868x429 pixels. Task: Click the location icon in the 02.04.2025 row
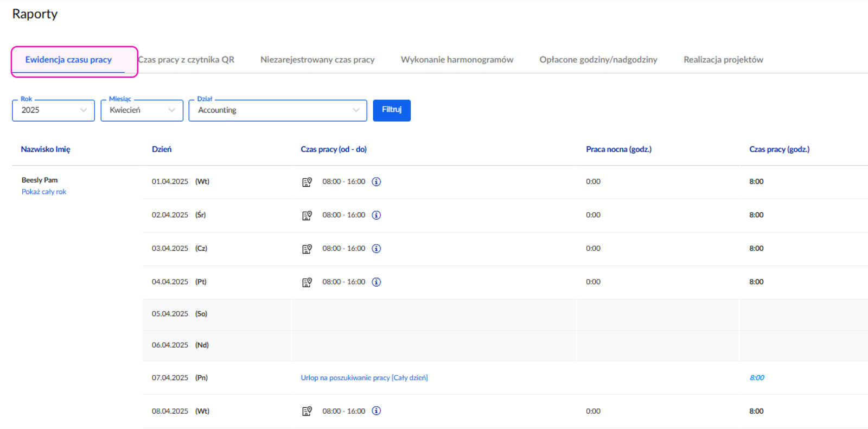click(x=307, y=216)
